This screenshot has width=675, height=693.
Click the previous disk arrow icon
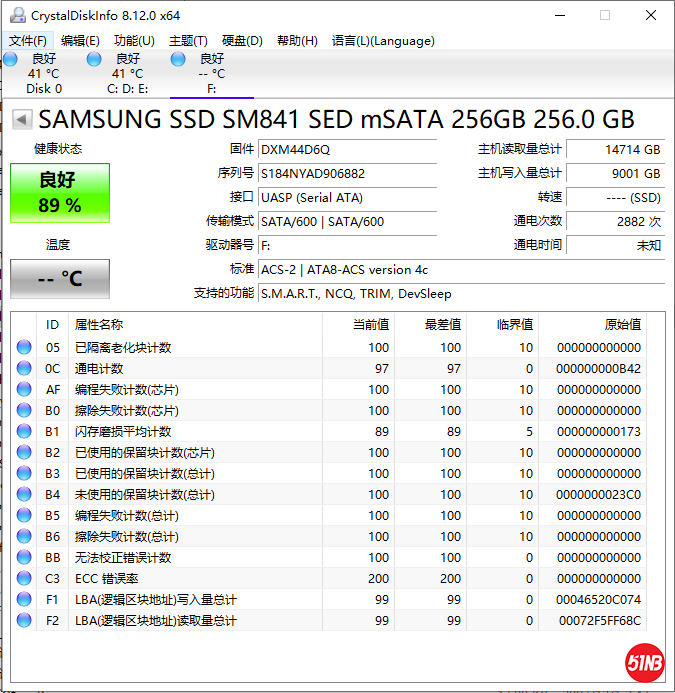20,120
